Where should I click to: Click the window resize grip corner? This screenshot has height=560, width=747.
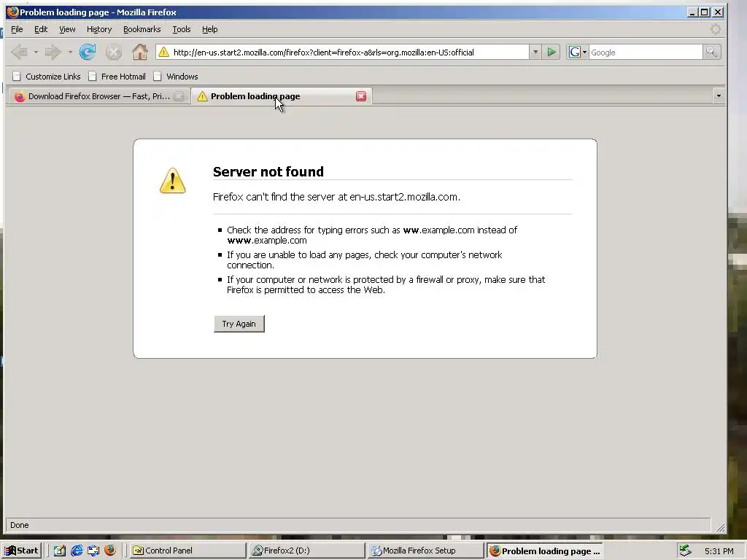(720, 527)
